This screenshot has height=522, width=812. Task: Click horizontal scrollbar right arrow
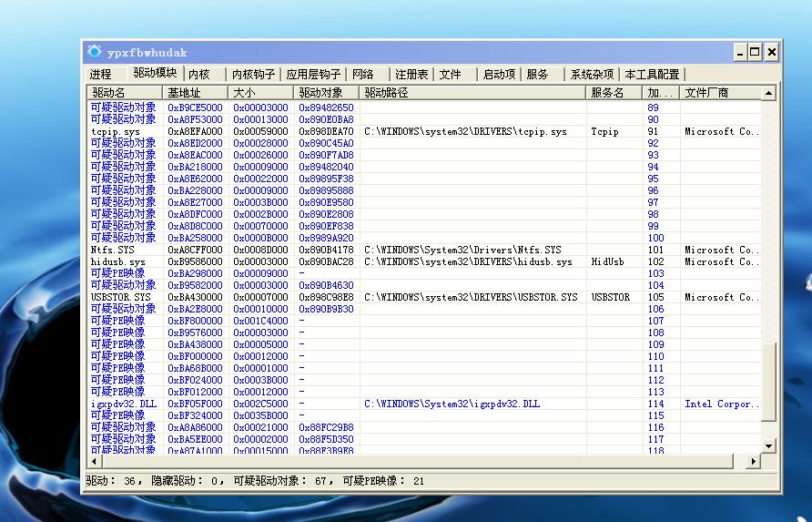click(x=754, y=461)
